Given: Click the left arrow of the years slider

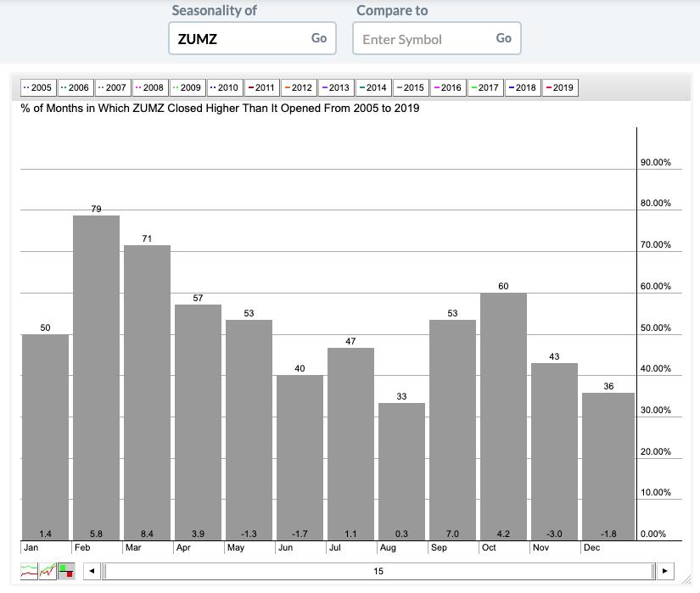Looking at the screenshot, I should [x=92, y=571].
